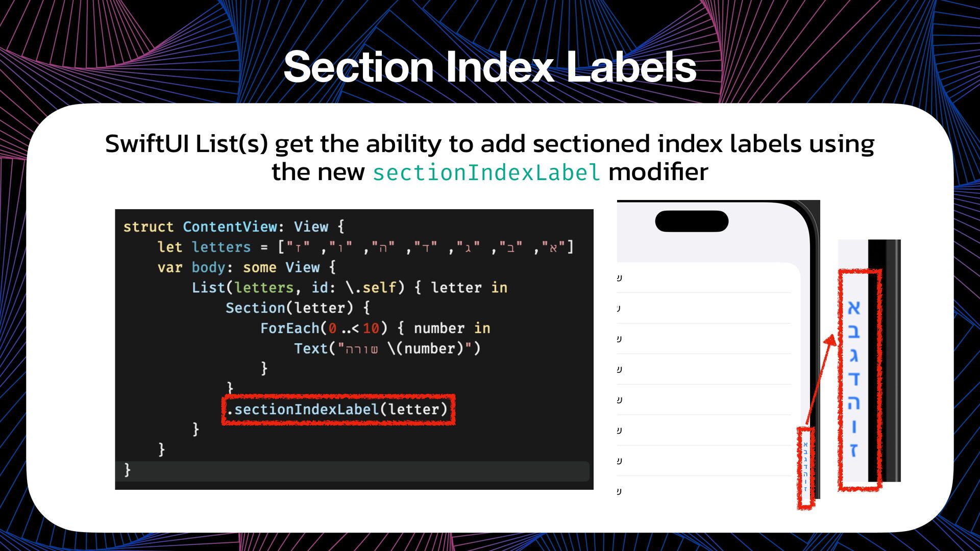Image resolution: width=980 pixels, height=551 pixels.
Task: Click the var body: some View line
Action: (247, 267)
